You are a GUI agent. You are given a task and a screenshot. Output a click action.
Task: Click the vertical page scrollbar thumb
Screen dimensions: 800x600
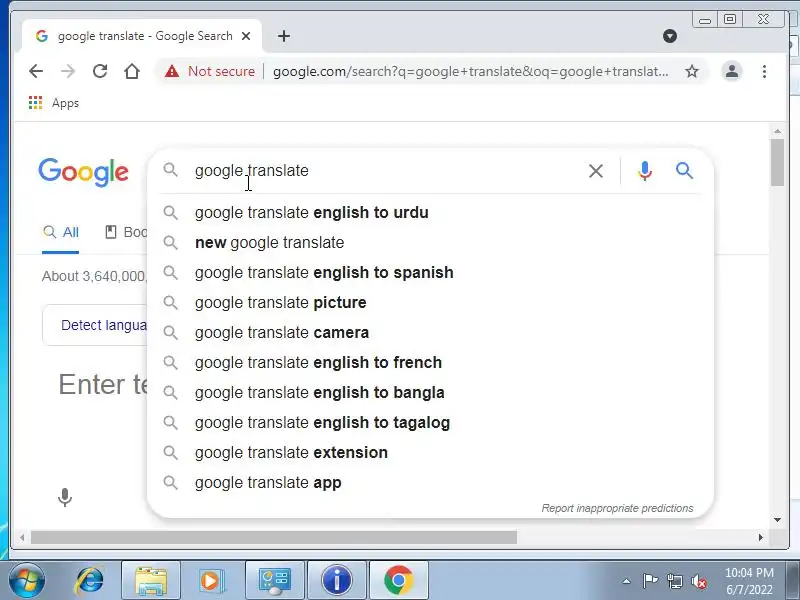pos(777,163)
